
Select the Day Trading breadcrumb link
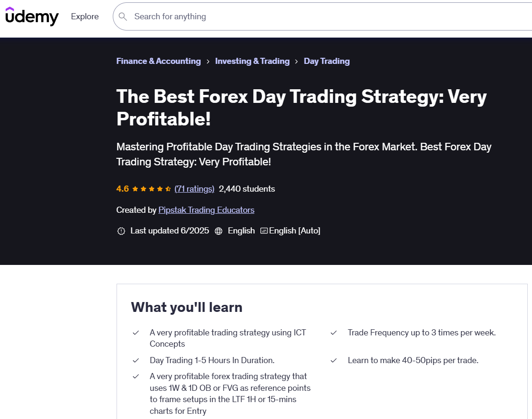click(x=327, y=61)
